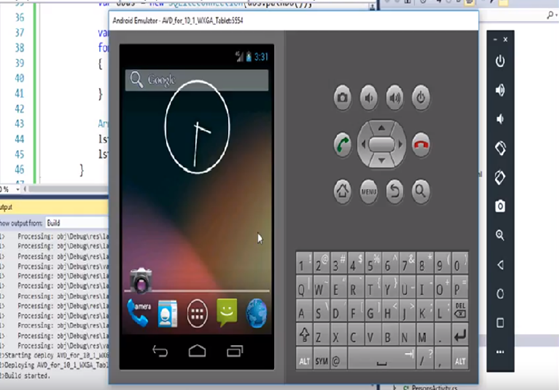559x390 pixels.
Task: Click the D-pad right arrow
Action: click(x=400, y=144)
